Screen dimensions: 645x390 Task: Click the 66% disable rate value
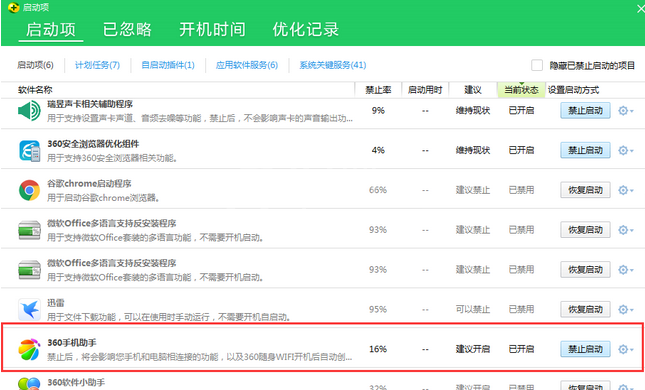coord(378,190)
